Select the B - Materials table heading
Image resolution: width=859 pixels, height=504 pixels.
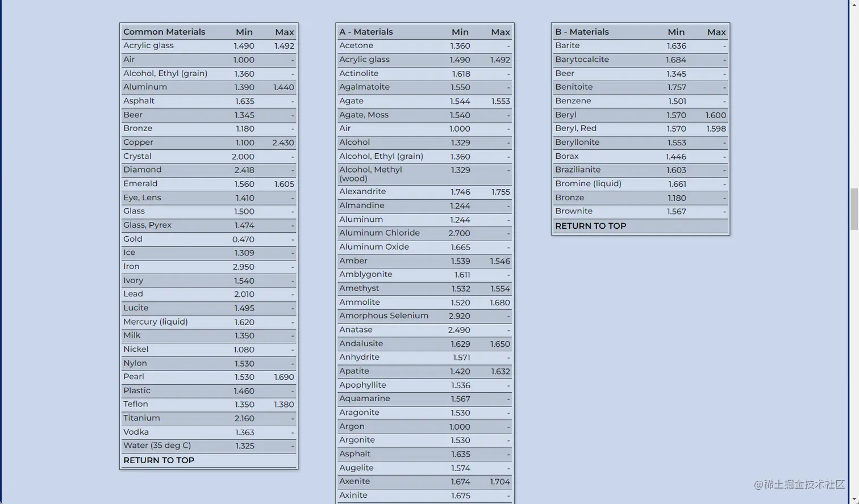click(x=582, y=32)
